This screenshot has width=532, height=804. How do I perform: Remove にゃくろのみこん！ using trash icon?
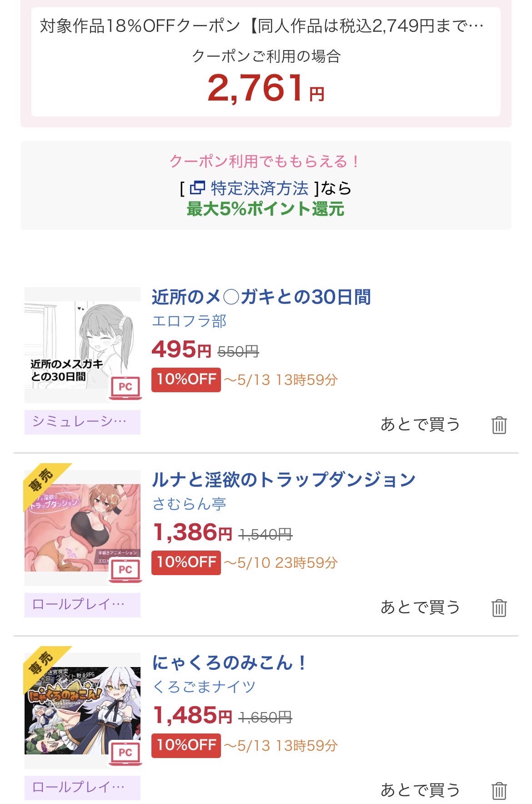[499, 791]
